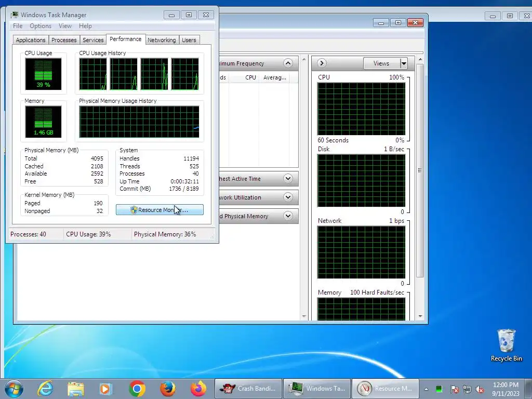The height and width of the screenshot is (399, 532).
Task: Switch to the Processes tab
Action: click(x=64, y=40)
